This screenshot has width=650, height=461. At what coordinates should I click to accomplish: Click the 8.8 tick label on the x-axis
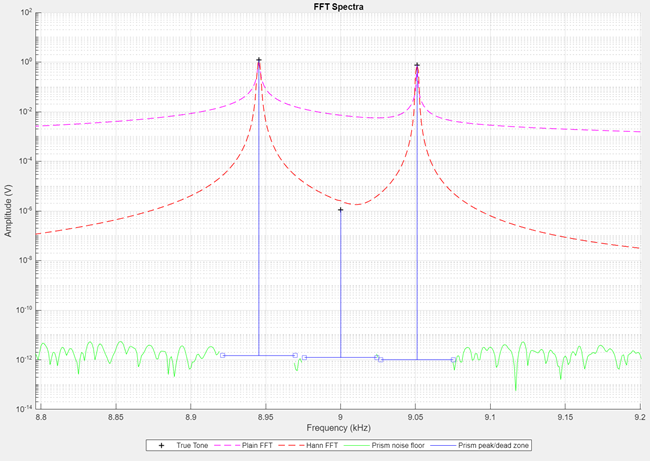tap(41, 417)
